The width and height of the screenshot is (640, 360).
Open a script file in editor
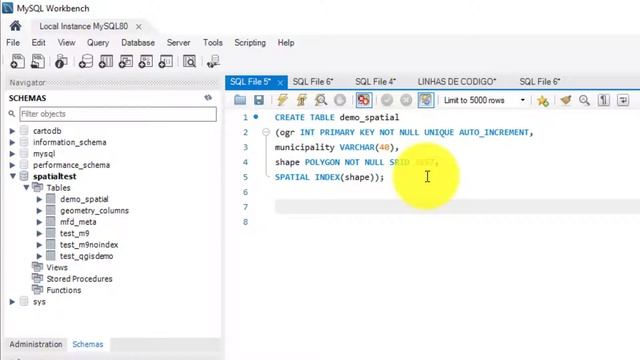tap(240, 100)
